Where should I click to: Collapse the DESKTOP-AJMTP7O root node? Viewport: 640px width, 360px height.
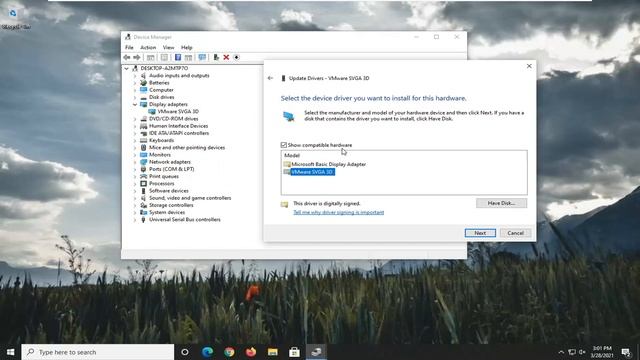[x=127, y=68]
